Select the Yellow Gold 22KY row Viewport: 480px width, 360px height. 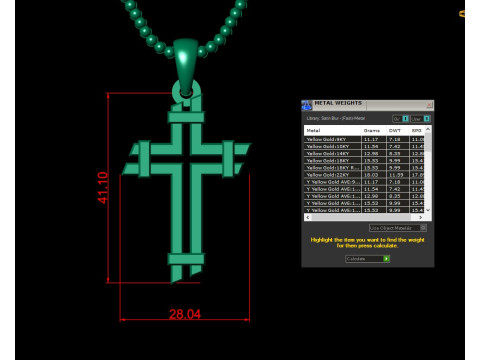tap(364, 175)
